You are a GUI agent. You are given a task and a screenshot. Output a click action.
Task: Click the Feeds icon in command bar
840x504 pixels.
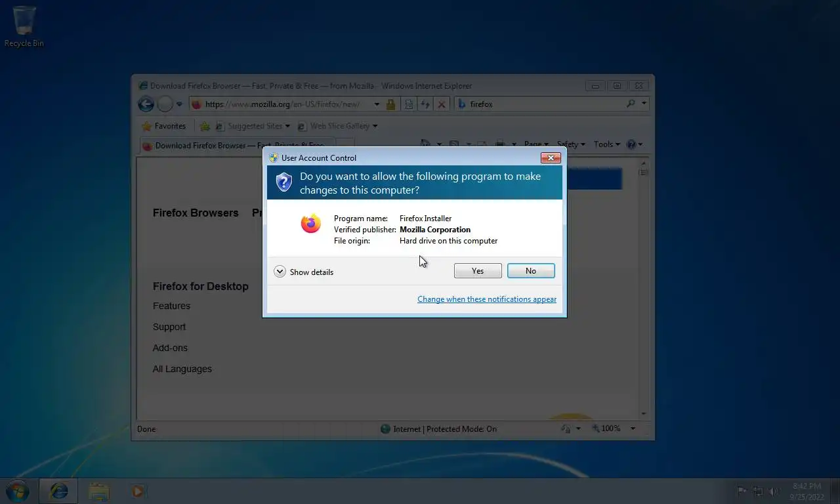point(454,144)
